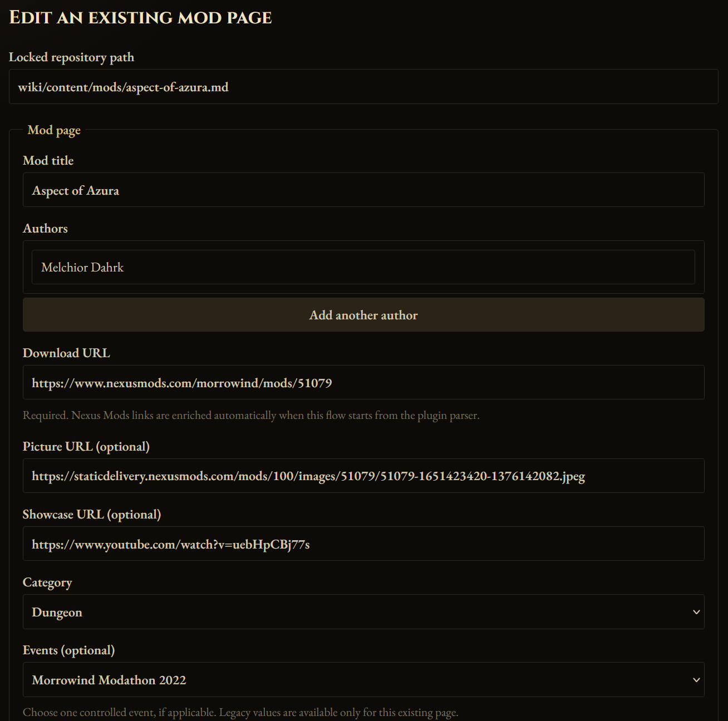Click the Events dropdown chevron arrow

pyautogui.click(x=696, y=680)
